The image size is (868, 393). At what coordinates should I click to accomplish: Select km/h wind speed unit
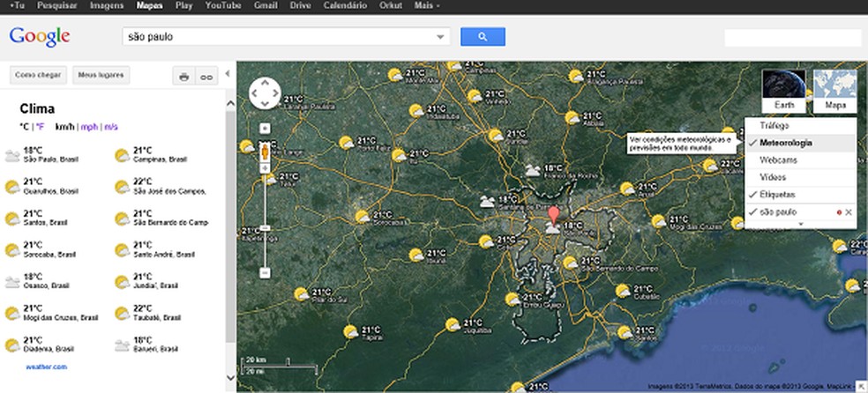(x=64, y=127)
